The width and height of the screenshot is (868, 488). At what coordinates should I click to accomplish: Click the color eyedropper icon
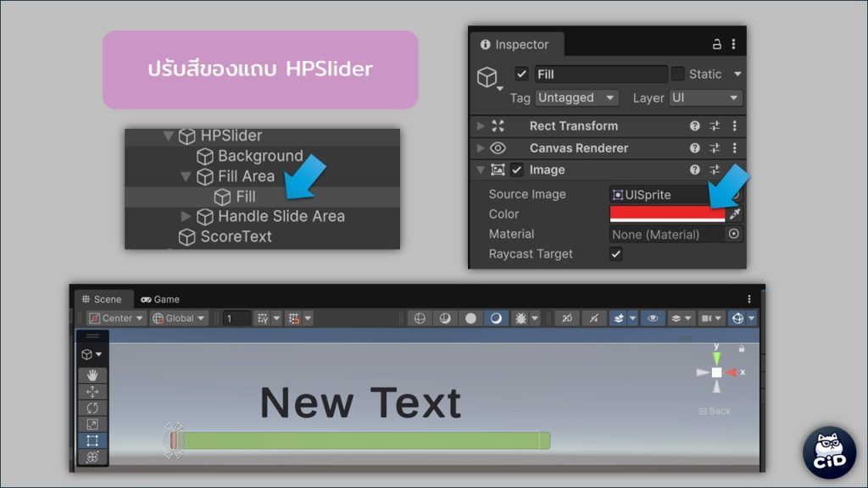pyautogui.click(x=734, y=214)
